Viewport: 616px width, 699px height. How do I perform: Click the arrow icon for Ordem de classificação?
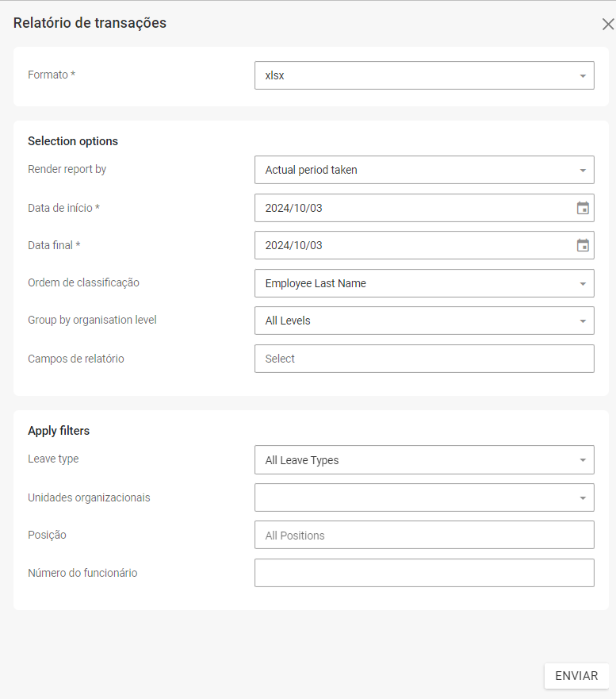pyautogui.click(x=583, y=283)
